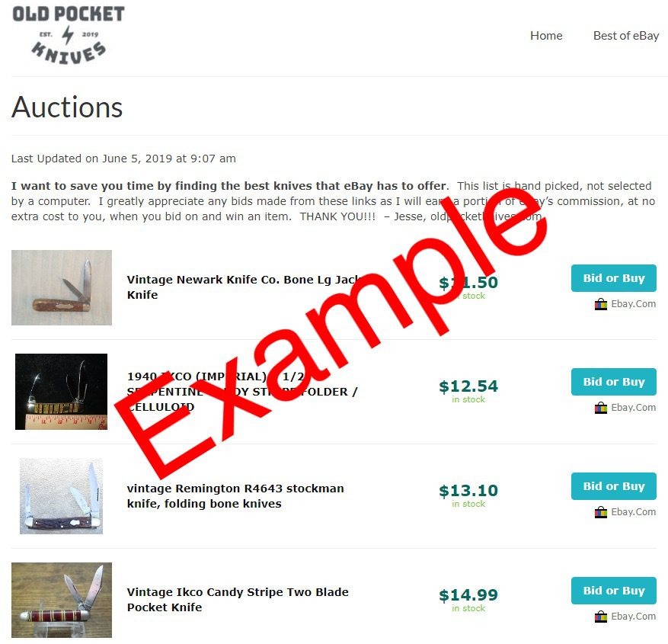The width and height of the screenshot is (668, 644).
Task: Click eBay bag icon for Candy Stripe knife
Action: tap(601, 617)
